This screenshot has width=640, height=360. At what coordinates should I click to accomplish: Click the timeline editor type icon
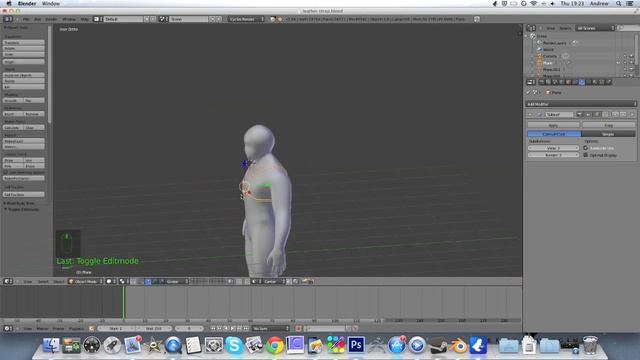[8, 328]
